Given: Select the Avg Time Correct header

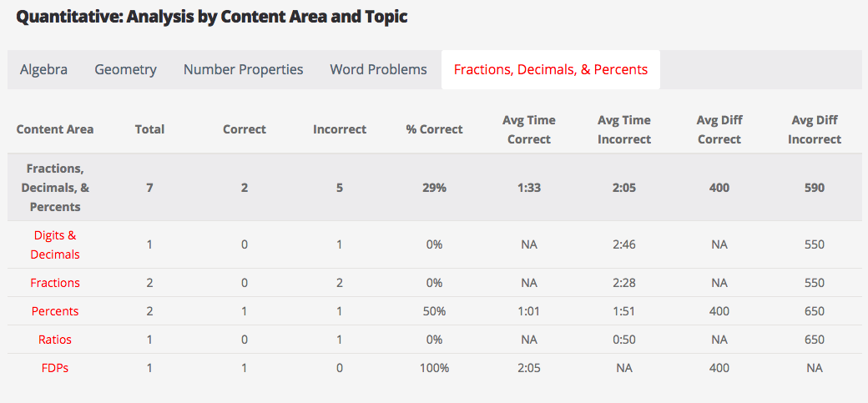Looking at the screenshot, I should pyautogui.click(x=529, y=129).
